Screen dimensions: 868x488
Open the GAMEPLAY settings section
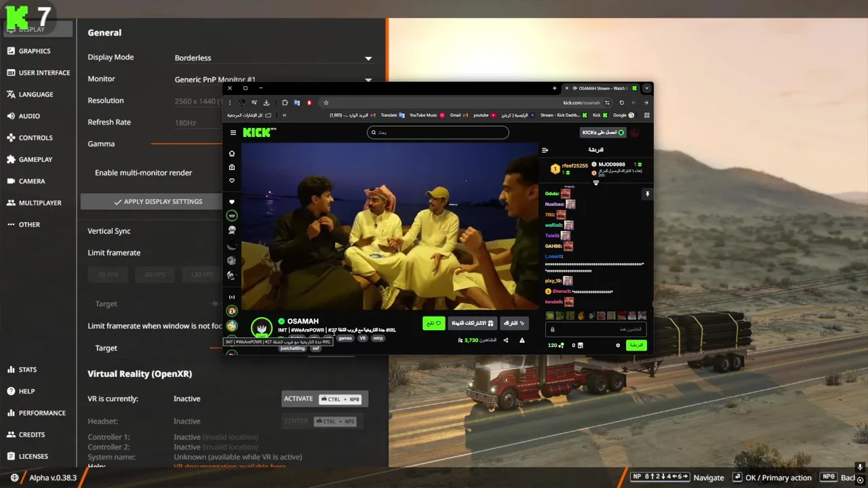[30, 159]
